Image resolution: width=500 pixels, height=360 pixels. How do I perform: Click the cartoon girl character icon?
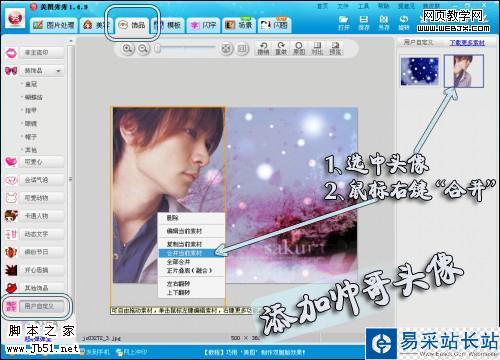11,216
